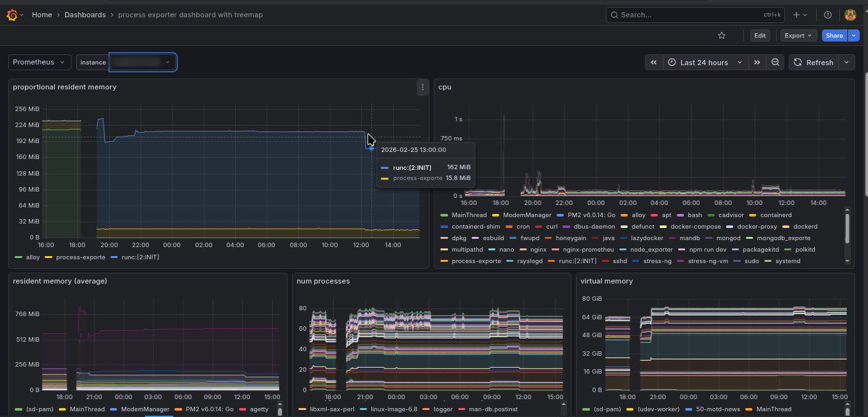The image size is (868, 417).
Task: Open the instance variable dropdown
Action: 143,62
